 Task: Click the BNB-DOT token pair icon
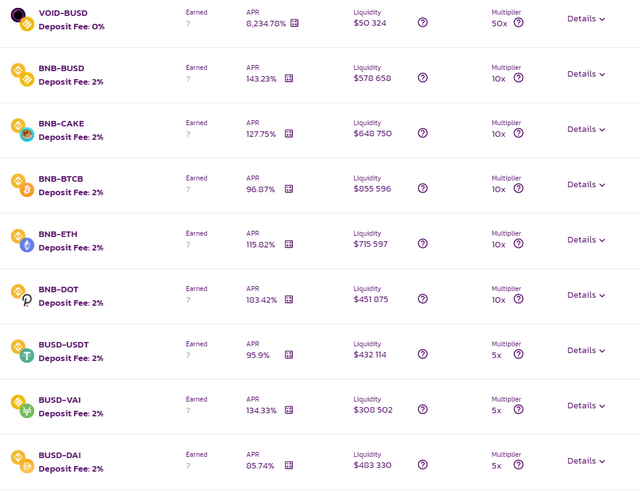click(22, 295)
